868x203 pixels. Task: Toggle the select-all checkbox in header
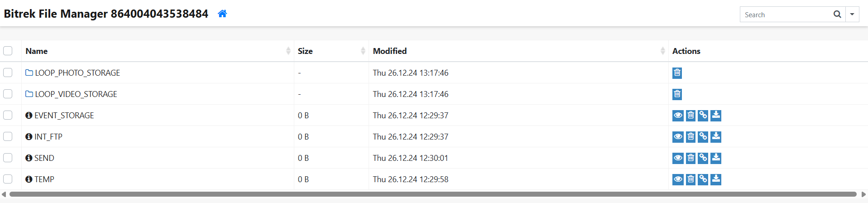[8, 51]
